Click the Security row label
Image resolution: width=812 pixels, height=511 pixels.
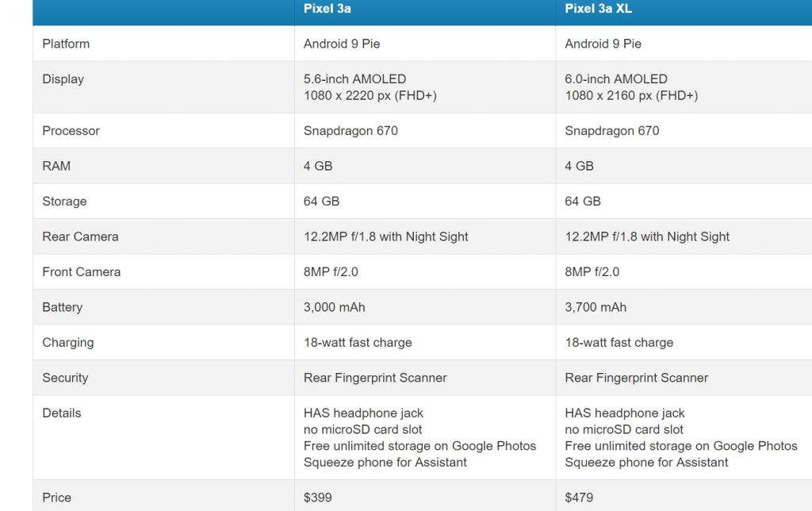click(65, 378)
